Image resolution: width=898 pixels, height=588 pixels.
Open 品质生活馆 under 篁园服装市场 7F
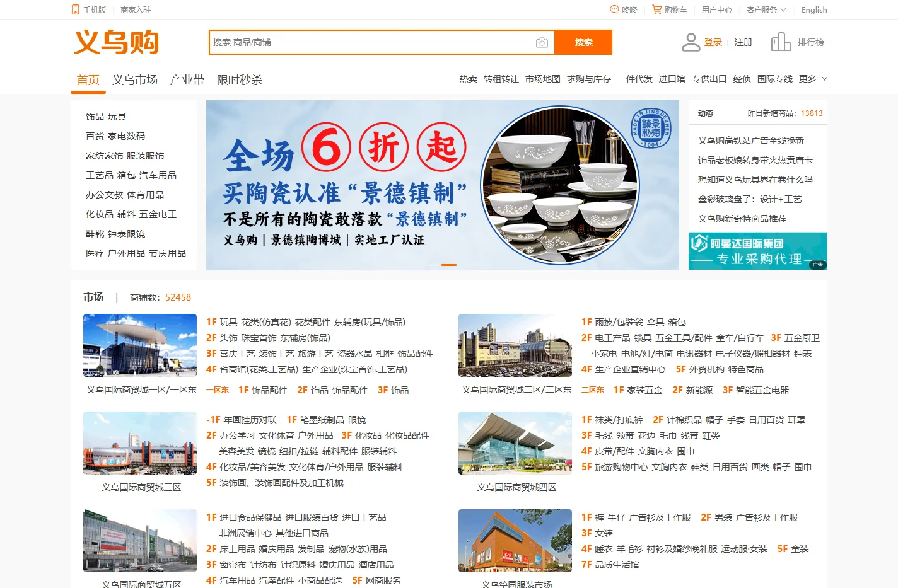617,565
